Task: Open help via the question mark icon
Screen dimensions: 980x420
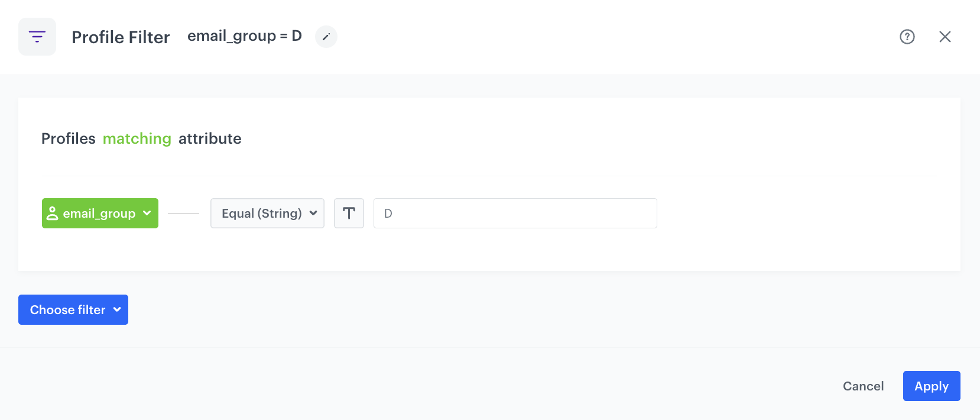Action: point(907,37)
